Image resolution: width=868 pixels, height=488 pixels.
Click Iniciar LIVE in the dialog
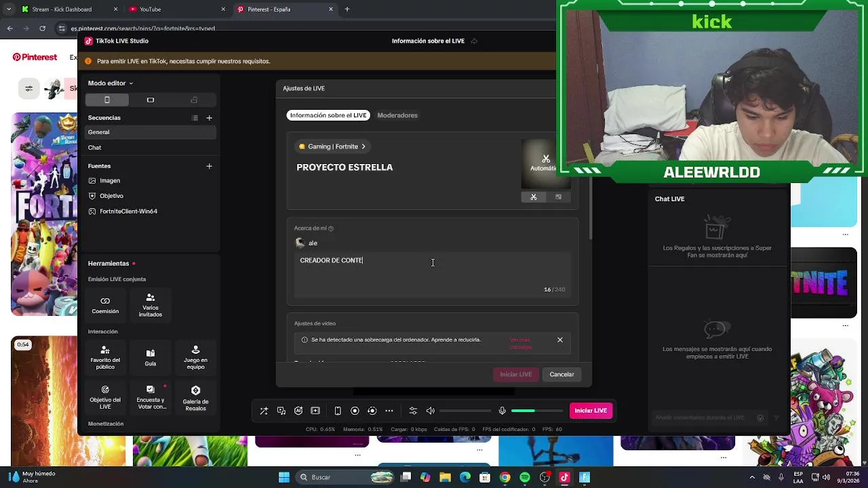pyautogui.click(x=516, y=374)
